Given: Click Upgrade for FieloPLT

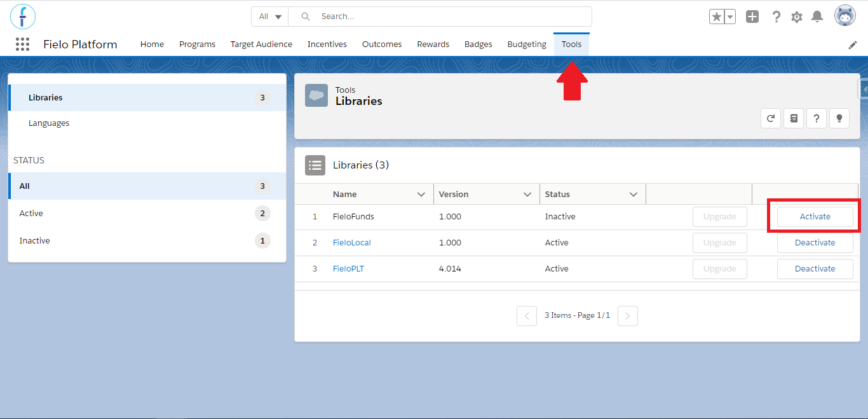Looking at the screenshot, I should point(720,269).
